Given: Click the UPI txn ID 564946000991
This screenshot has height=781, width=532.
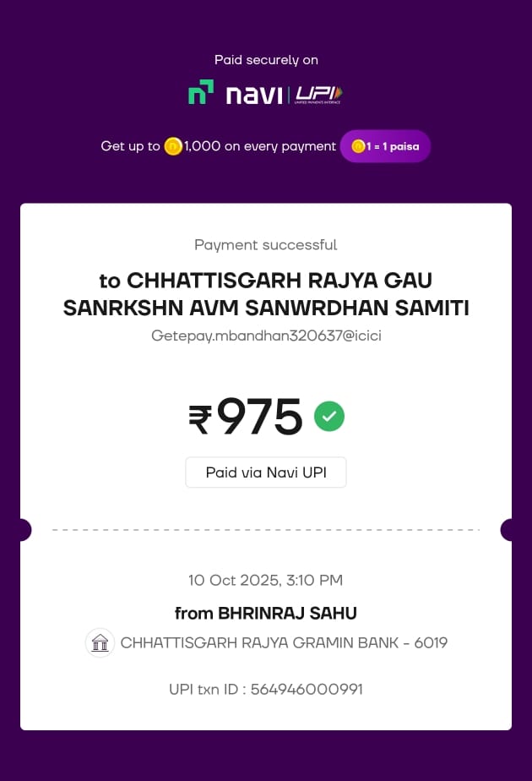Looking at the screenshot, I should tap(266, 689).
